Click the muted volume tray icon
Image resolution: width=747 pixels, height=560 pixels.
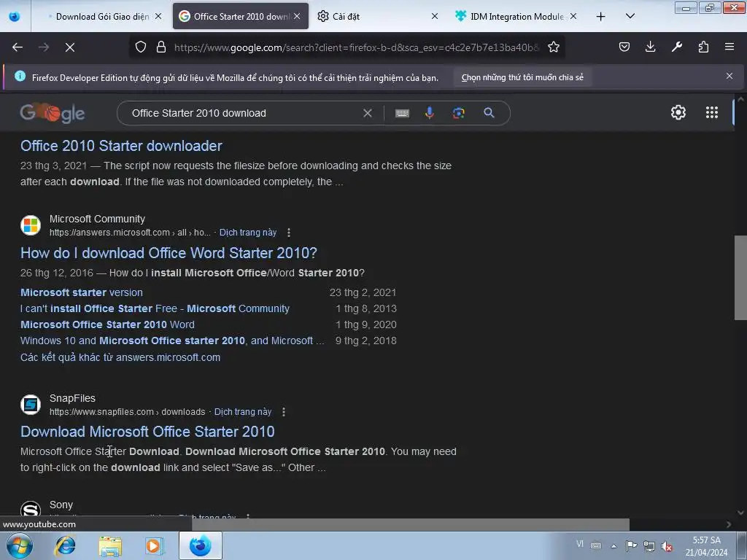point(667,545)
